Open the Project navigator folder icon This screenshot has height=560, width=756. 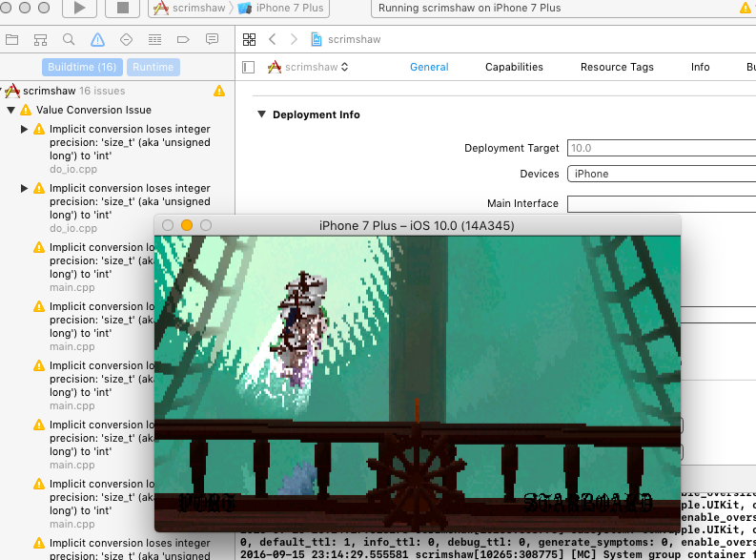(12, 39)
